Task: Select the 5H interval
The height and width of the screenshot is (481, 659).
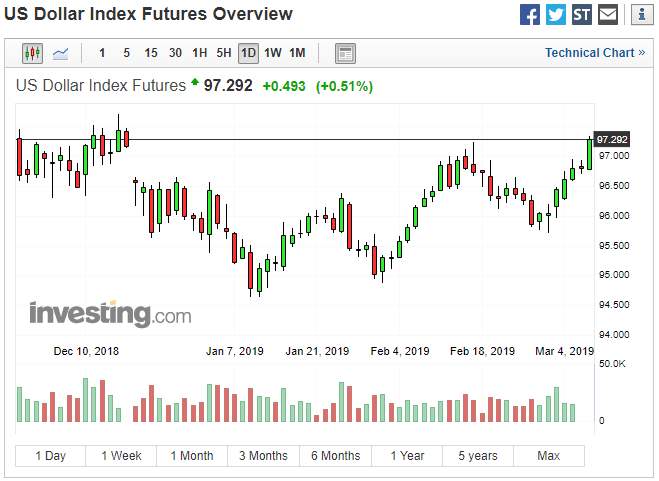Action: click(x=224, y=53)
